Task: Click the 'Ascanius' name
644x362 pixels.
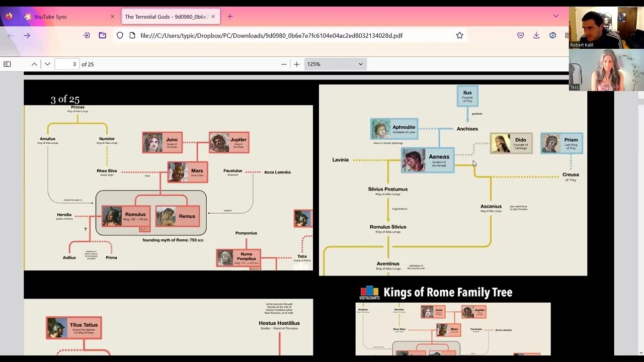Action: (491, 206)
